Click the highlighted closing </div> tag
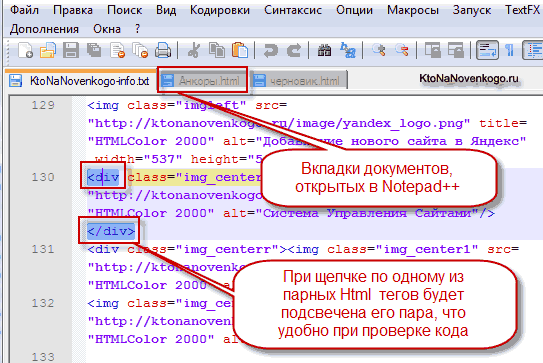The width and height of the screenshot is (543, 363). (111, 231)
